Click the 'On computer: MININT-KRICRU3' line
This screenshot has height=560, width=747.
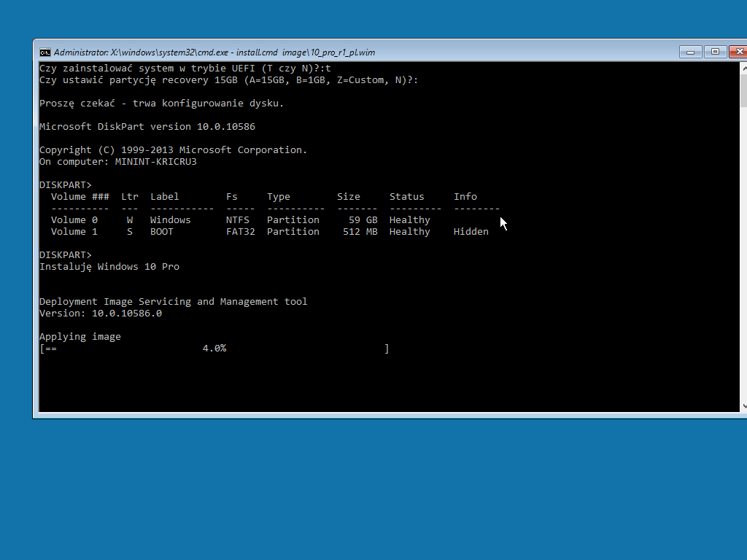pos(117,161)
